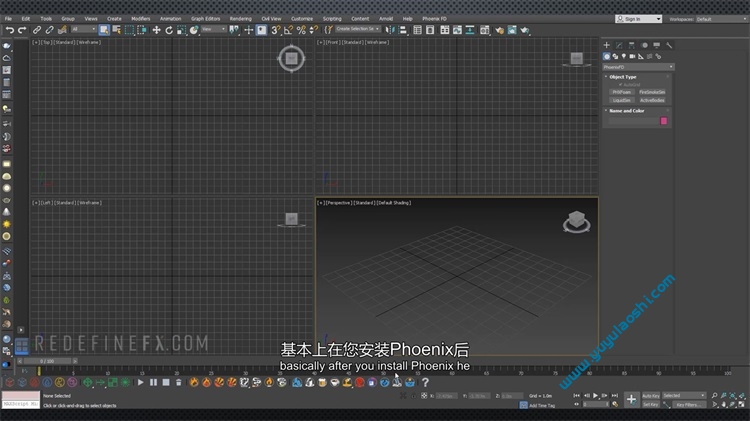The width and height of the screenshot is (750, 421).
Task: Open the Rendering menu
Action: [x=240, y=18]
